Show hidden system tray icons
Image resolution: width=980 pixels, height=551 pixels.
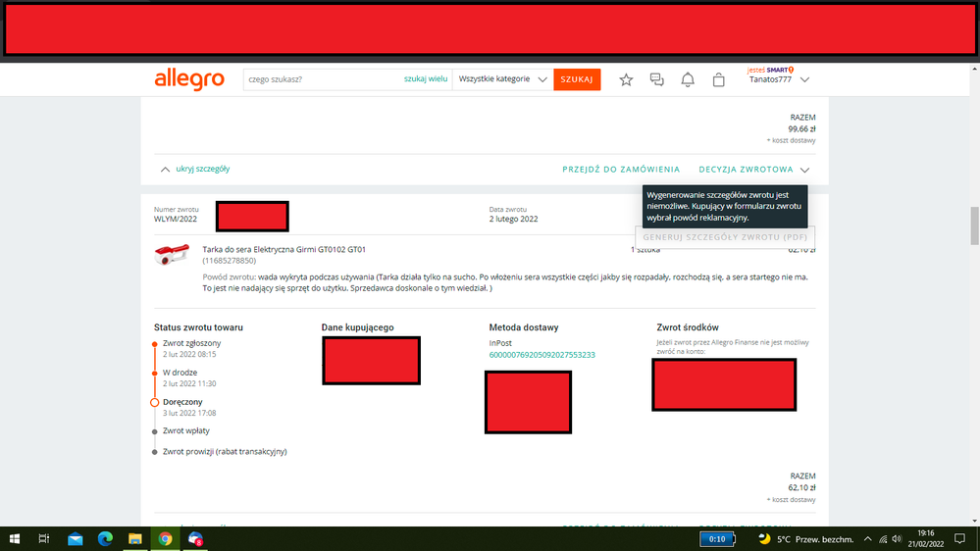[x=867, y=538]
